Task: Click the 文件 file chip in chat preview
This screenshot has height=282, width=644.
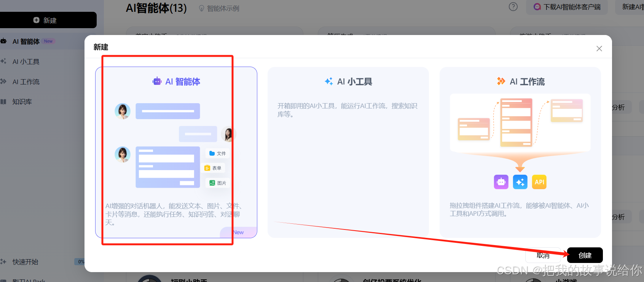Action: [218, 153]
